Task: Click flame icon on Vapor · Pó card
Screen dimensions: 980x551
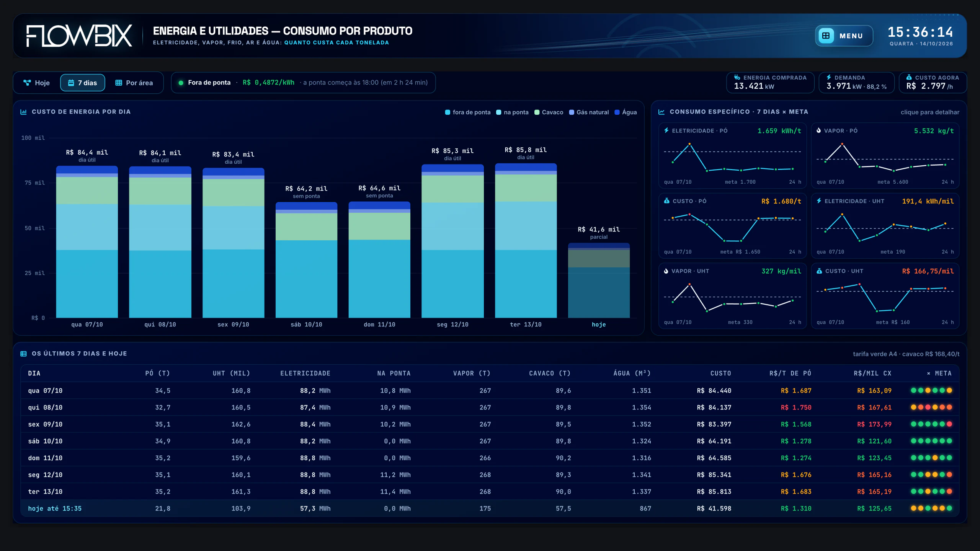Action: pyautogui.click(x=819, y=130)
